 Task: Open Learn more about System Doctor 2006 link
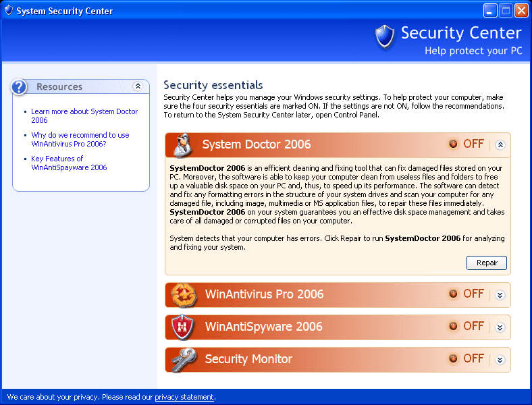(84, 115)
